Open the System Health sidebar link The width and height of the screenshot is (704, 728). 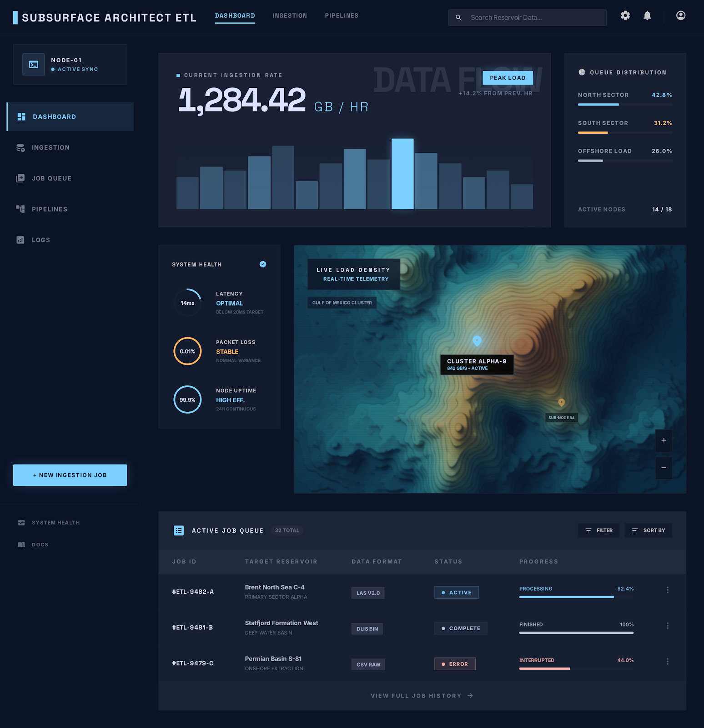[x=55, y=523]
